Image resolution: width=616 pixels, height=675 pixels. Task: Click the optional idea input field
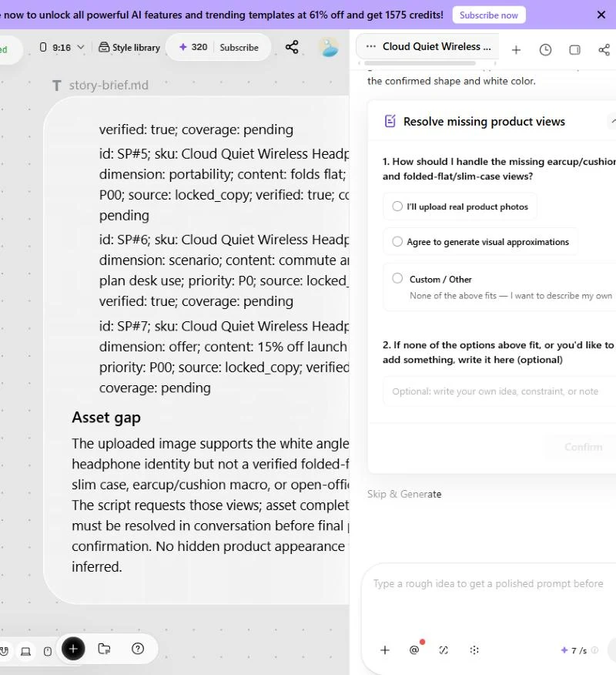click(500, 391)
